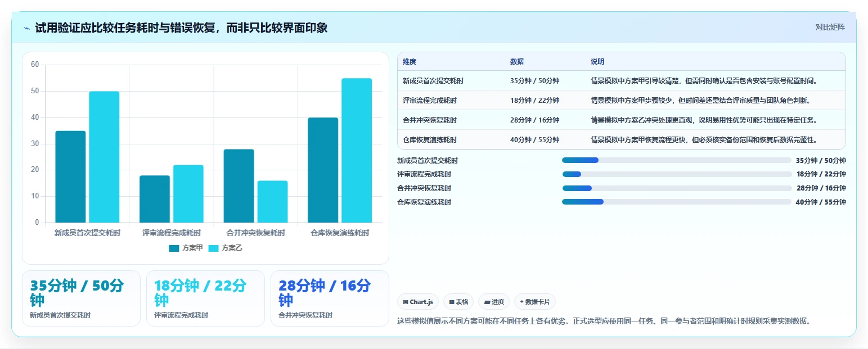Click progress list label 评审流程完成耗时

point(424,174)
